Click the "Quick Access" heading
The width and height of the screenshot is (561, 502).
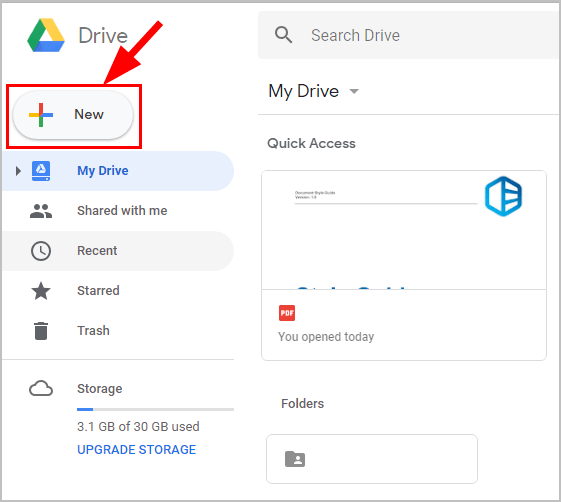(x=311, y=143)
